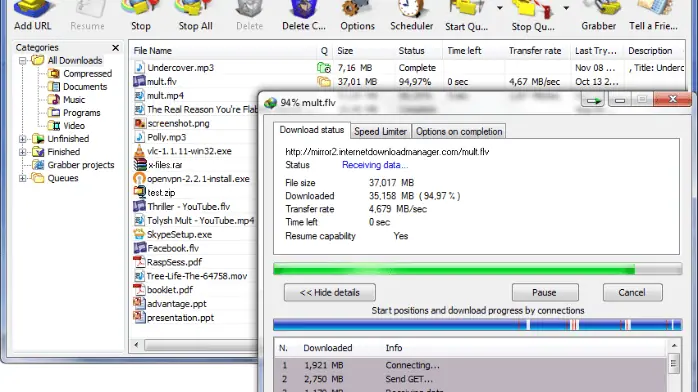Select the x-files.rar archive icon
The width and height of the screenshot is (698, 392).
(140, 165)
